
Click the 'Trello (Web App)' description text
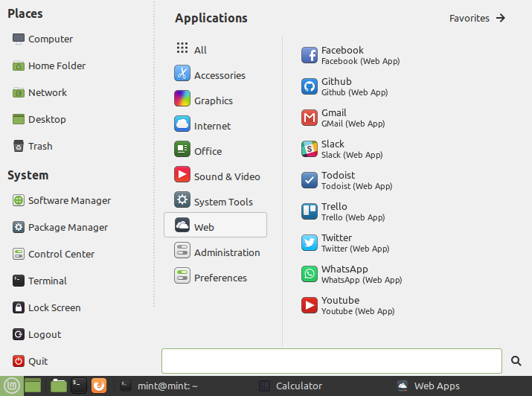pyautogui.click(x=353, y=217)
